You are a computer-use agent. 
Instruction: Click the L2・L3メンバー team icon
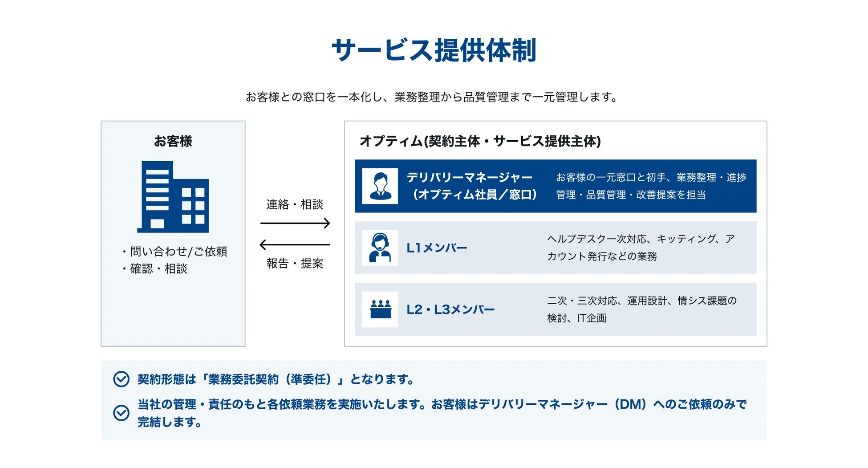click(x=380, y=309)
